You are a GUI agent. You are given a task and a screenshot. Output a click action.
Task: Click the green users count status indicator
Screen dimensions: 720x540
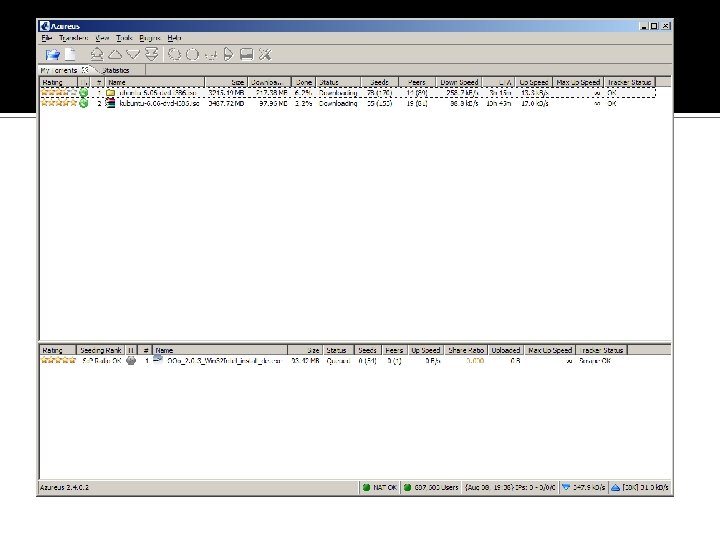pos(431,487)
